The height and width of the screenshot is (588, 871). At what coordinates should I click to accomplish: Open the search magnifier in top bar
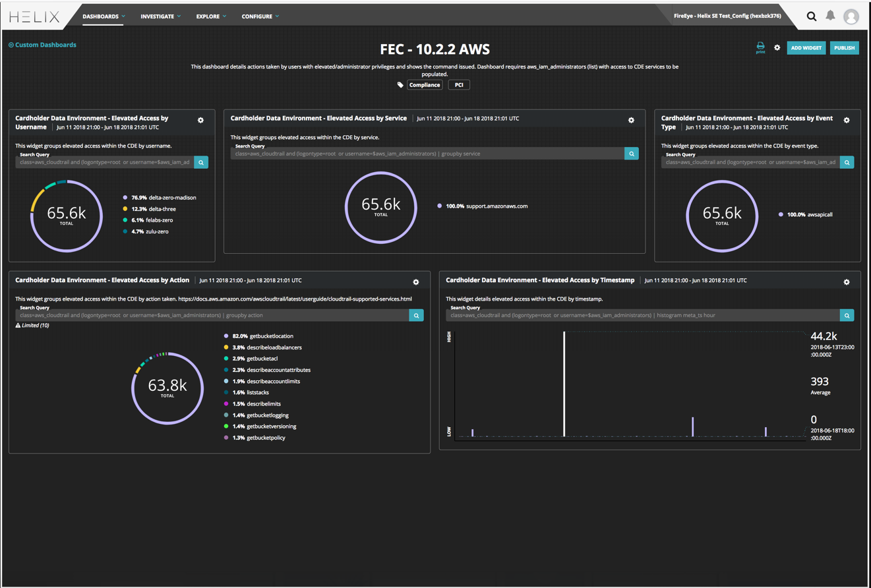(x=812, y=16)
